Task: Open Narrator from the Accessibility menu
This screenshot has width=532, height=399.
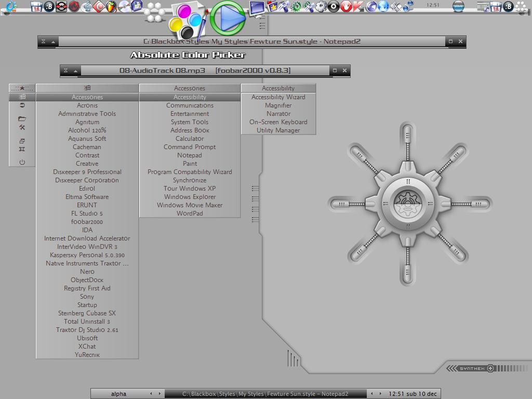Action: [278, 114]
